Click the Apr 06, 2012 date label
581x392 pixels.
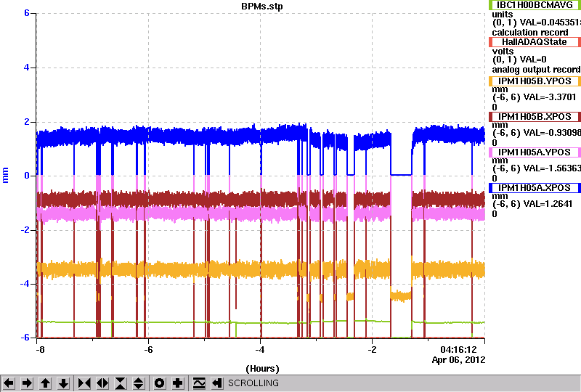[458, 360]
